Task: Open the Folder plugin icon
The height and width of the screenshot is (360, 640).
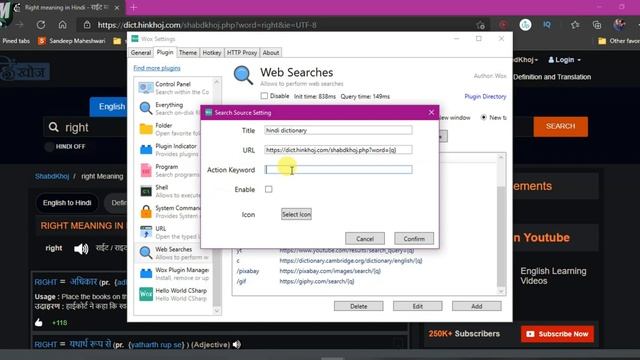Action: (x=146, y=129)
